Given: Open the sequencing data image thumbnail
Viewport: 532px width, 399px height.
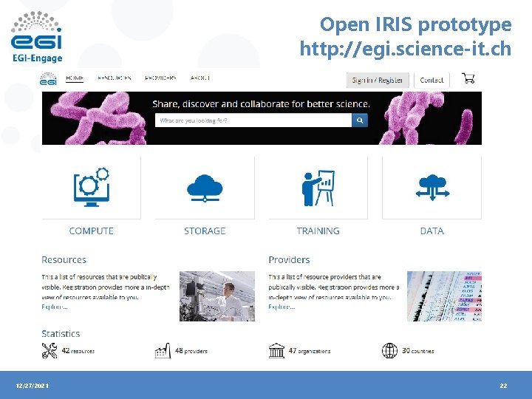Looking at the screenshot, I should [x=444, y=296].
